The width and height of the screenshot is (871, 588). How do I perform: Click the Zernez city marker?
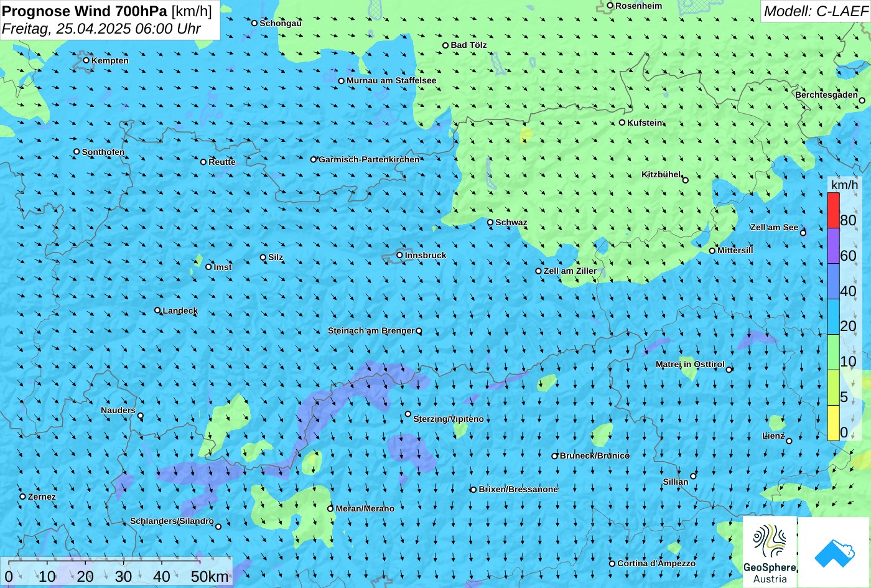tap(23, 497)
